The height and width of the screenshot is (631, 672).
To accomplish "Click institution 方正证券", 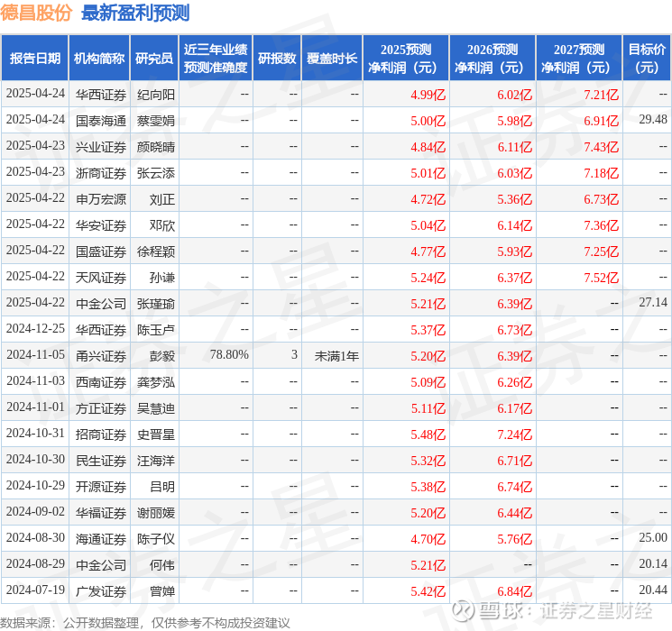I will pos(101,407).
